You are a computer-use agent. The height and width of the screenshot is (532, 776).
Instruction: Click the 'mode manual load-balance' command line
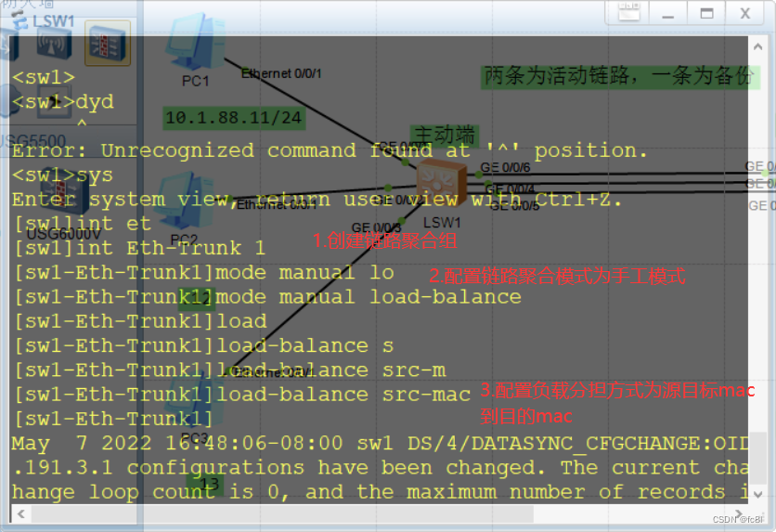coord(267,297)
